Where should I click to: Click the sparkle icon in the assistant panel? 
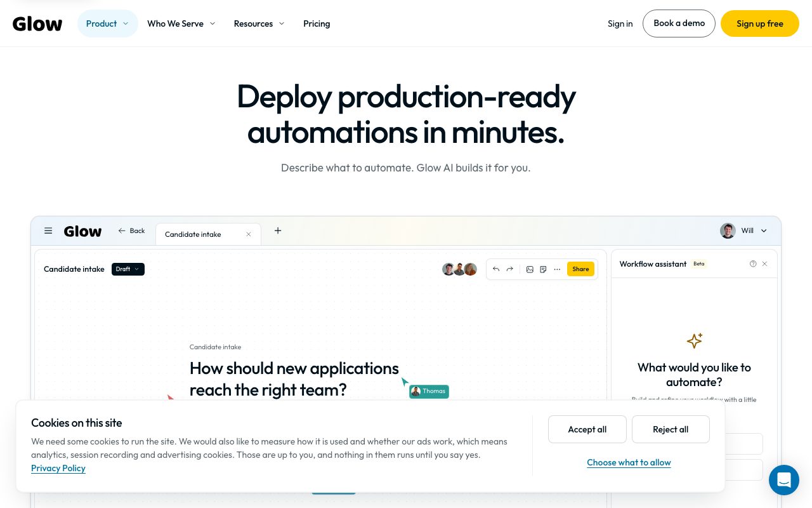coord(695,340)
